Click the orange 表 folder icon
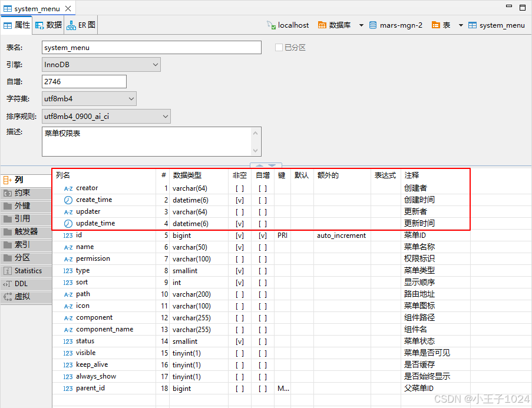This screenshot has width=532, height=408. (x=435, y=25)
